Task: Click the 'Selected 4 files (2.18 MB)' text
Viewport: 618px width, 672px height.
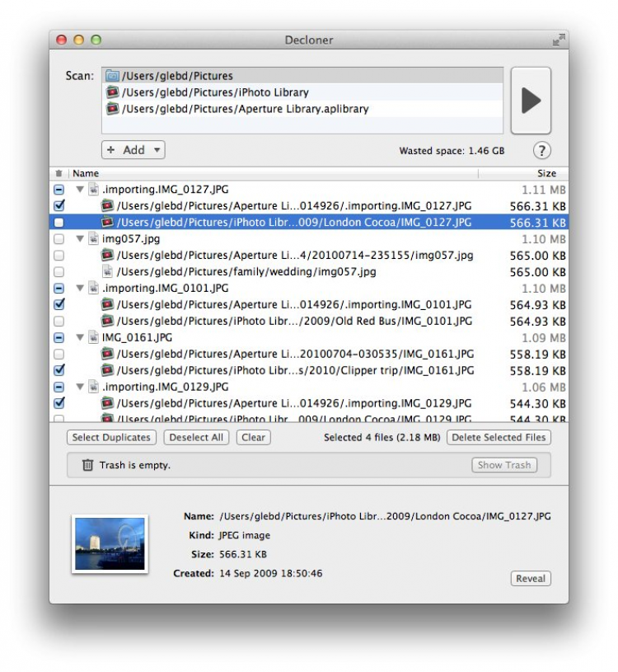Action: 382,438
